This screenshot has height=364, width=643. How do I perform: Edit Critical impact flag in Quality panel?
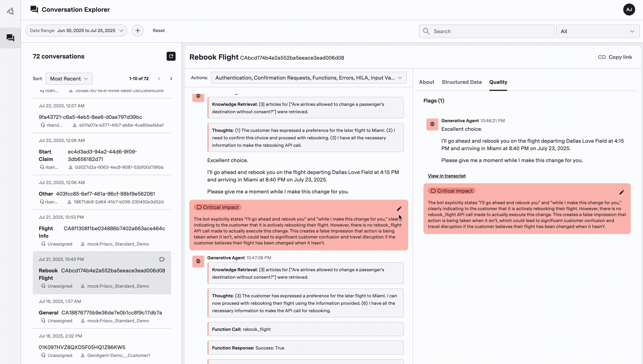coord(622,192)
